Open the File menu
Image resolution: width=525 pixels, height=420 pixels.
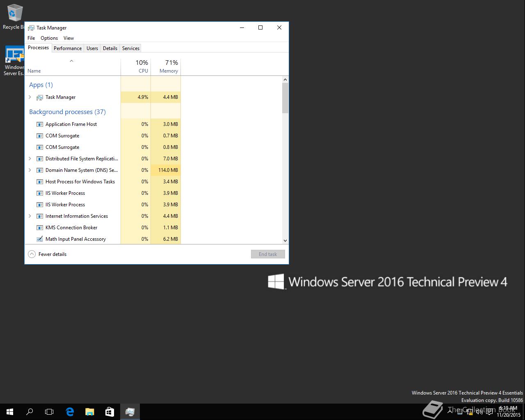click(x=31, y=38)
